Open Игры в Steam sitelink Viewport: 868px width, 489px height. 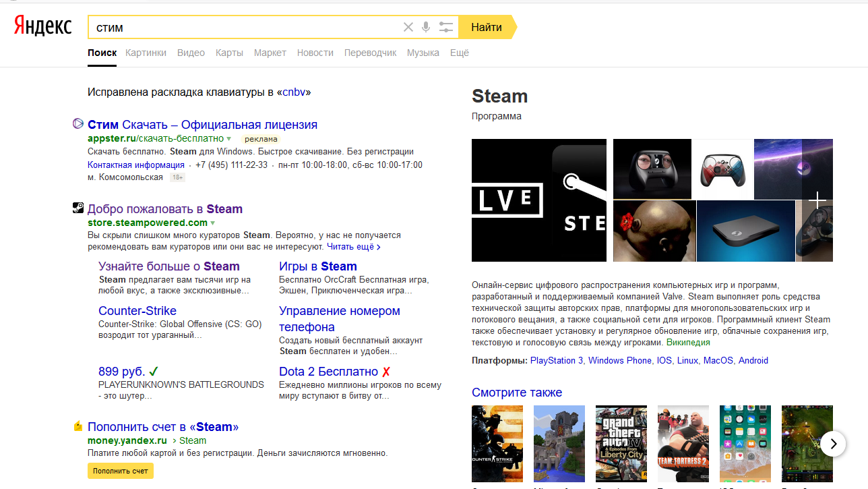(x=318, y=266)
